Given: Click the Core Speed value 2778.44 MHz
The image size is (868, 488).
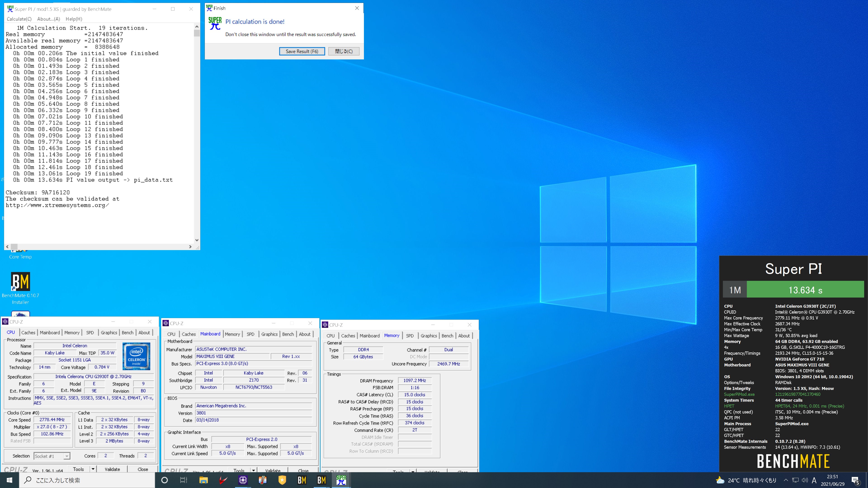Looking at the screenshot, I should pos(52,420).
